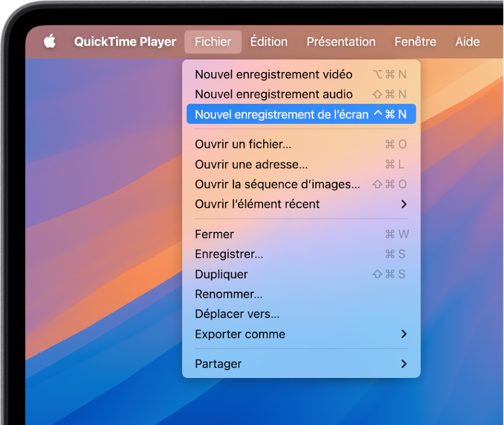Open the Fenêtre menu

pyautogui.click(x=415, y=42)
